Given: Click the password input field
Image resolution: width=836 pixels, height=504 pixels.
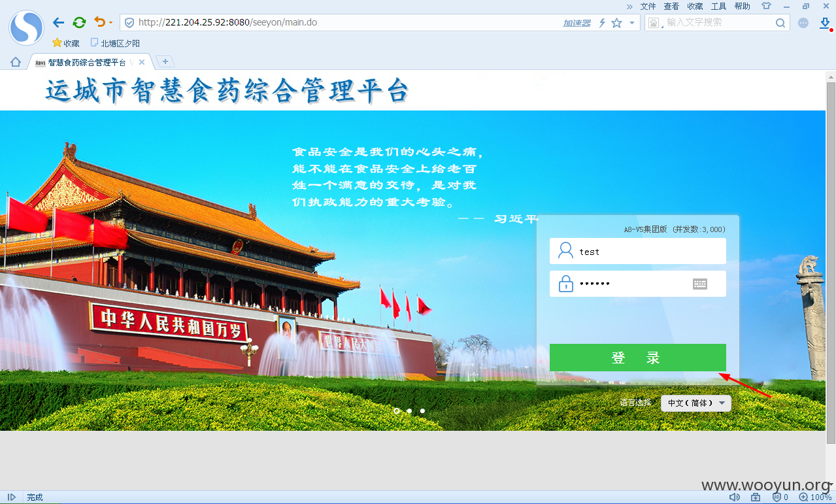Looking at the screenshot, I should pyautogui.click(x=637, y=284).
